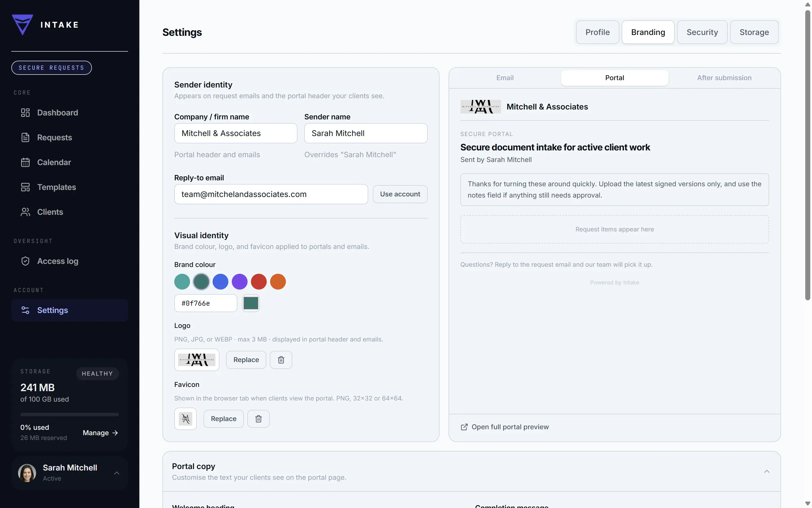Click the "Visual identity" heading
The height and width of the screenshot is (508, 812).
201,236
